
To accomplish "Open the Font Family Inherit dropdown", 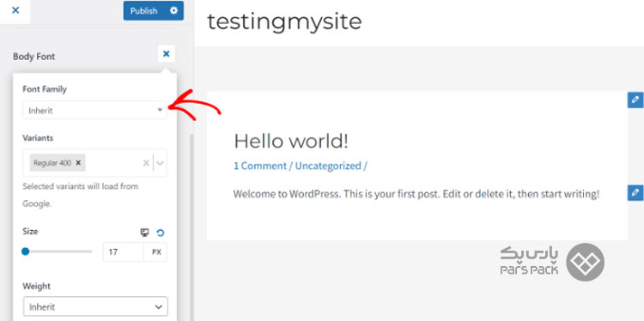I will 94,110.
